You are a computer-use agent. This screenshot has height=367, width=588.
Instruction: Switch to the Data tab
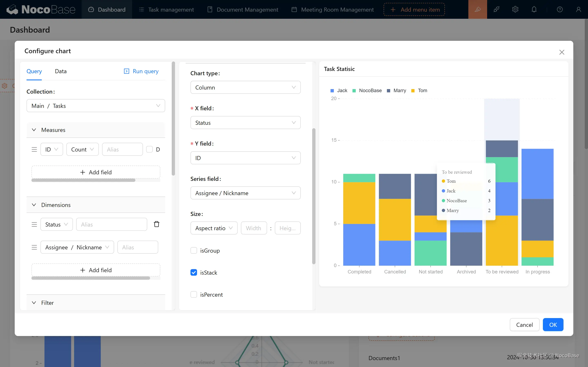click(60, 71)
